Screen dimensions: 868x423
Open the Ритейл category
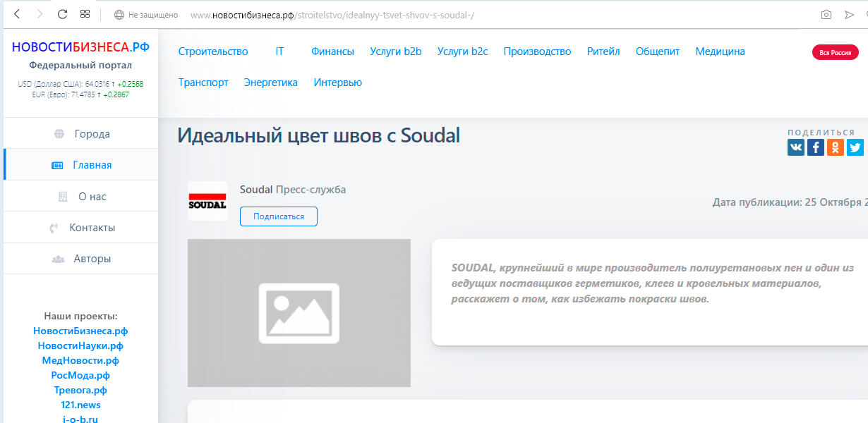tap(603, 51)
